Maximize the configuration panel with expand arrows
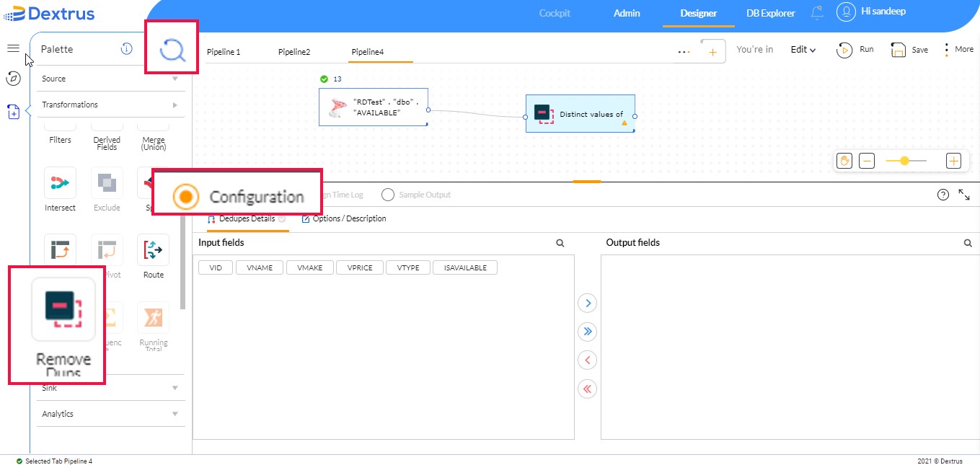This screenshot has height=465, width=980. pos(964,195)
